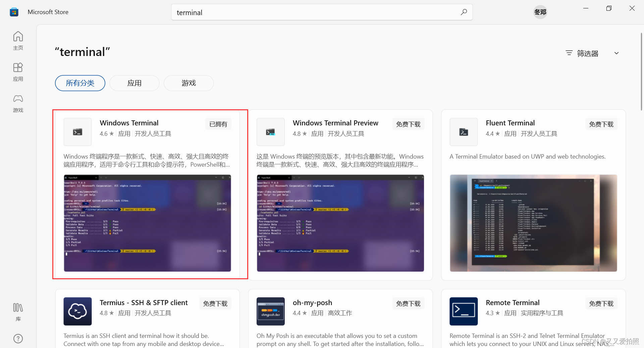Open the Windows Terminal title link
This screenshot has height=348, width=644.
coord(129,123)
